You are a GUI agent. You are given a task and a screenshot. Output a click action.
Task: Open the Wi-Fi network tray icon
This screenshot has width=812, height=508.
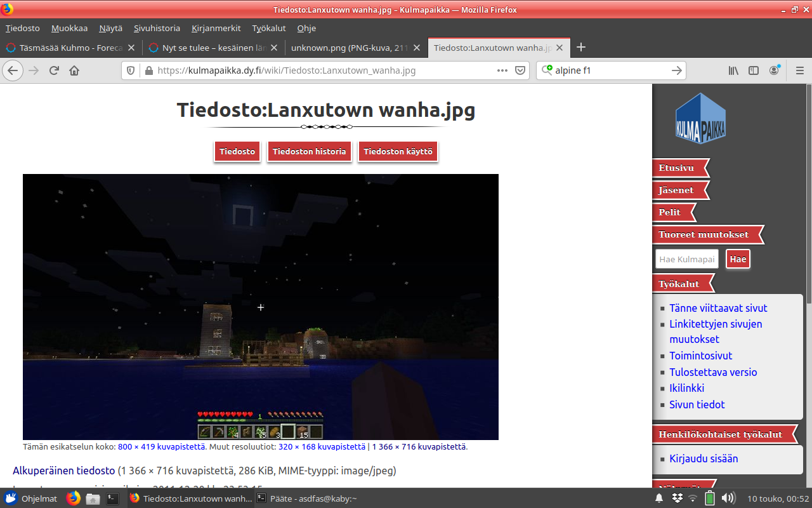[x=693, y=498]
